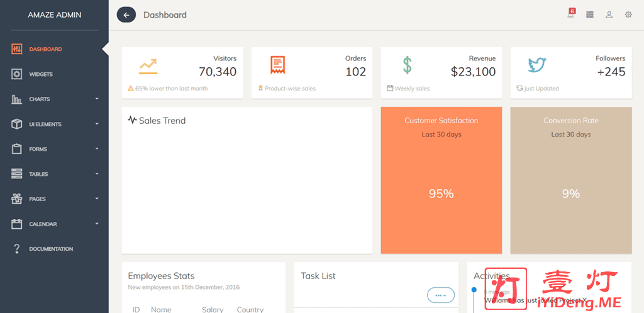The height and width of the screenshot is (313, 644).
Task: Click the back arrow button beside Dashboard
Action: [126, 15]
